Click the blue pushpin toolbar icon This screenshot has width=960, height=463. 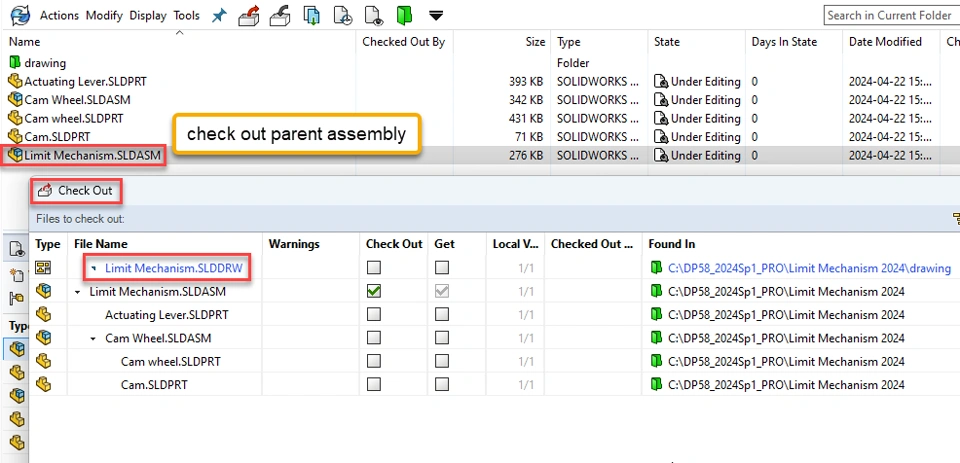tap(219, 16)
